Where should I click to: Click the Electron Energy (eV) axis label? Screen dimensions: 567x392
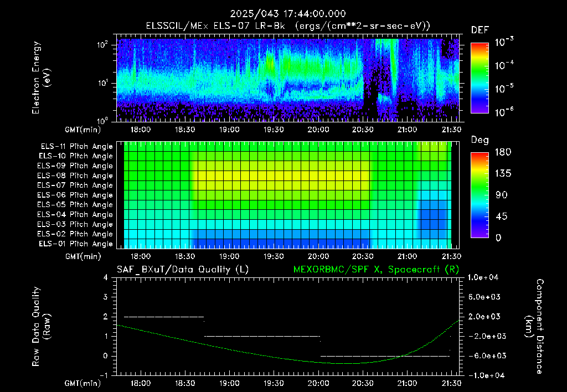click(x=40, y=78)
